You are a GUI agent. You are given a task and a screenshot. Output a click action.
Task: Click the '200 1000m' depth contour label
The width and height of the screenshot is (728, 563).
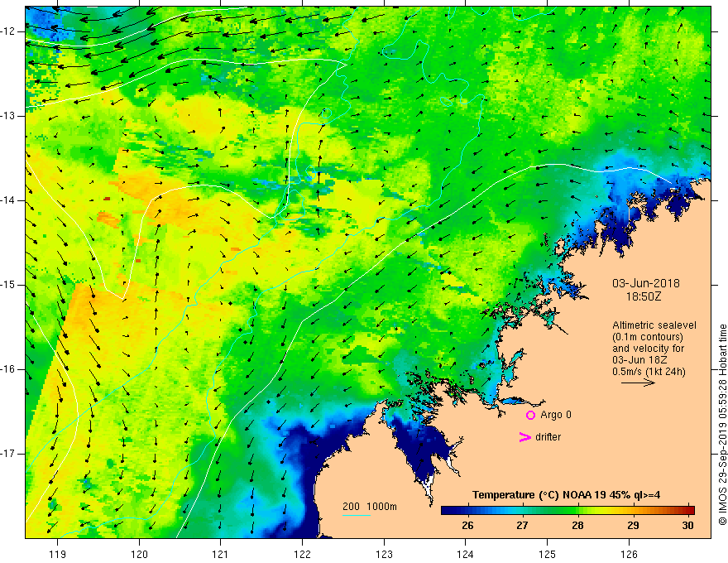point(370,507)
